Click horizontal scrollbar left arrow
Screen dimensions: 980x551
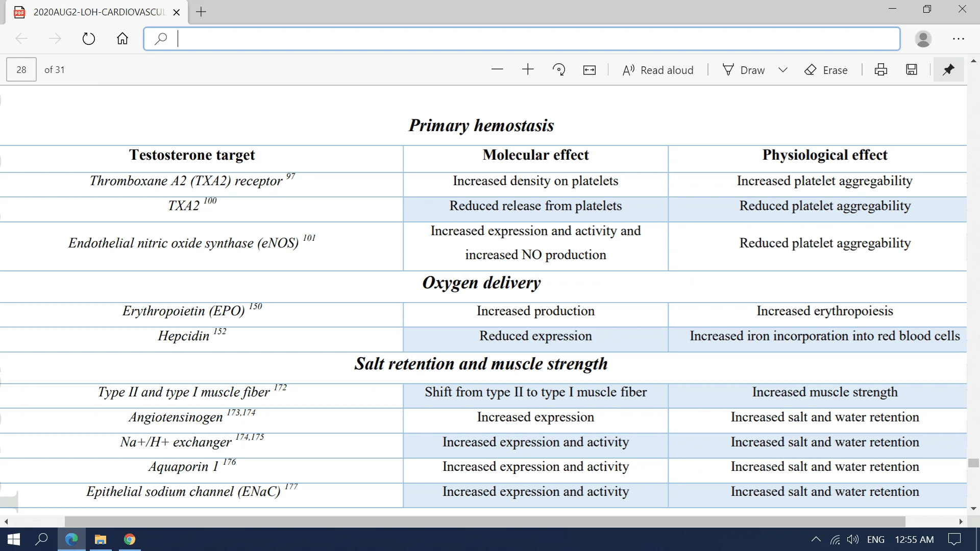coord(6,521)
